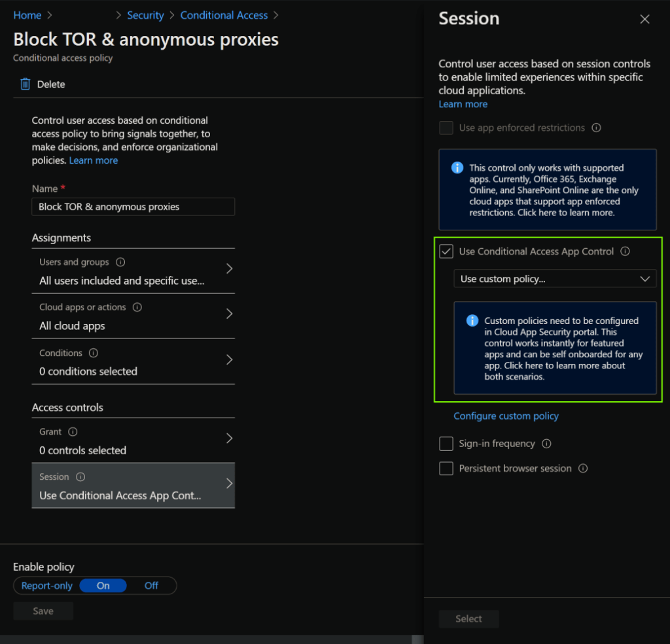670x644 pixels.
Task: Expand the Users and groups assignment
Action: (x=229, y=268)
